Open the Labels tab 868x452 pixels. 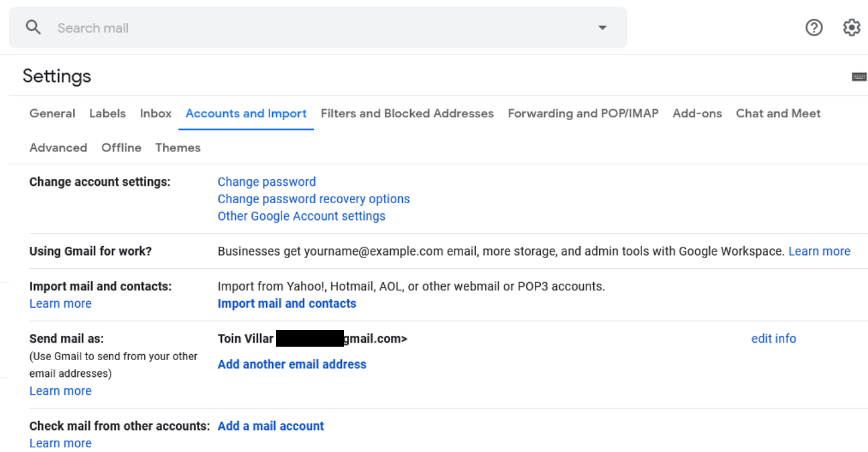click(x=107, y=113)
